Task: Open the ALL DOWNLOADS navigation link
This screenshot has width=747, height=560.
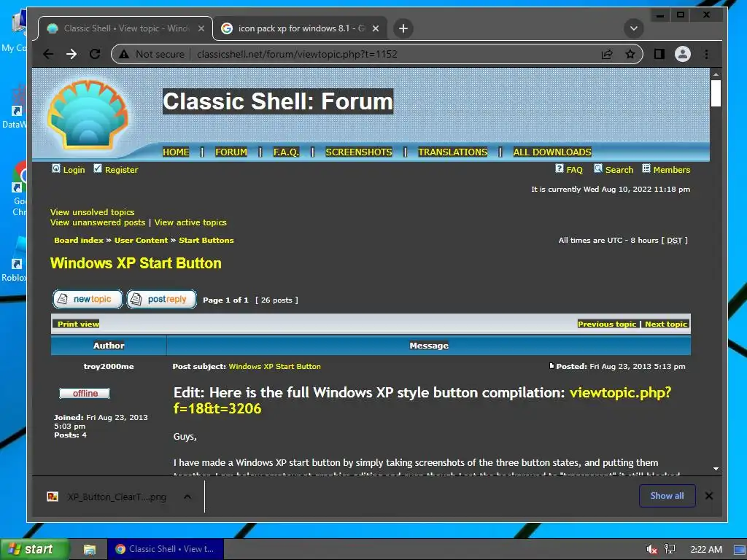Action: pyautogui.click(x=552, y=152)
